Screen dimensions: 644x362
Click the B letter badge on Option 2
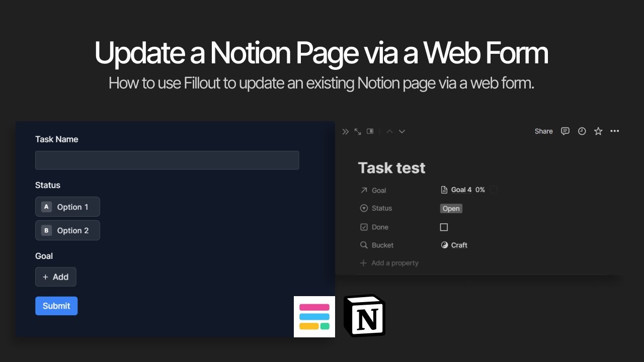click(47, 230)
